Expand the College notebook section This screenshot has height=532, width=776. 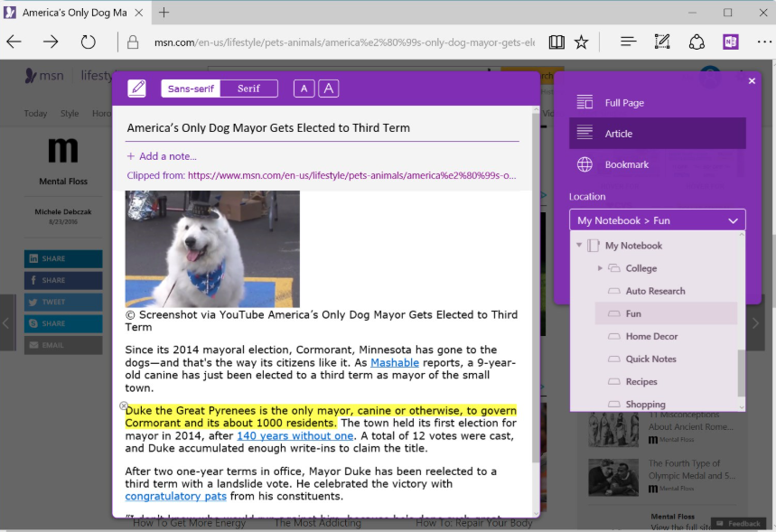coord(600,267)
